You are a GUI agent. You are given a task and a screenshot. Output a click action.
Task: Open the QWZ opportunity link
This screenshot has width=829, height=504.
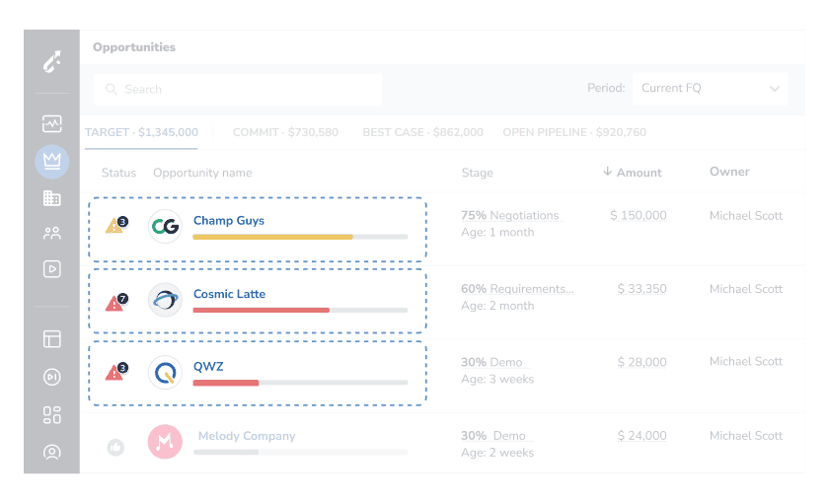208,367
